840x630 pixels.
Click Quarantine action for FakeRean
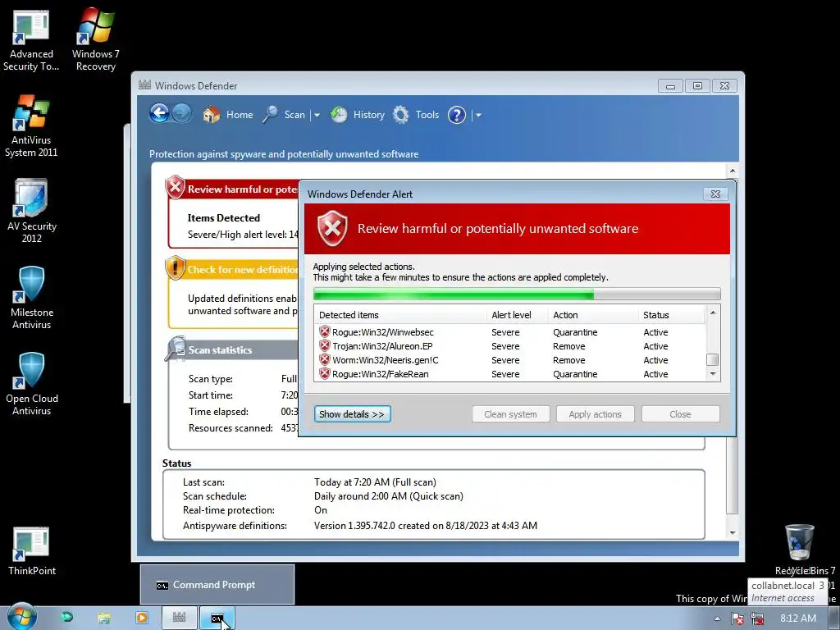click(575, 374)
